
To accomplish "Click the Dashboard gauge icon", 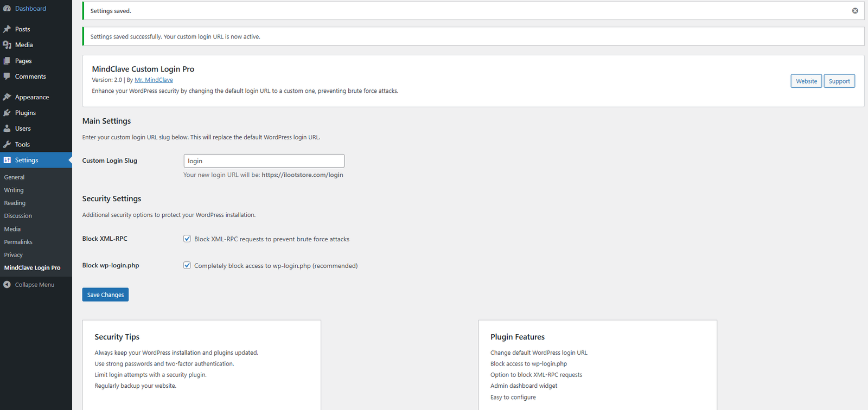I will pos(7,9).
